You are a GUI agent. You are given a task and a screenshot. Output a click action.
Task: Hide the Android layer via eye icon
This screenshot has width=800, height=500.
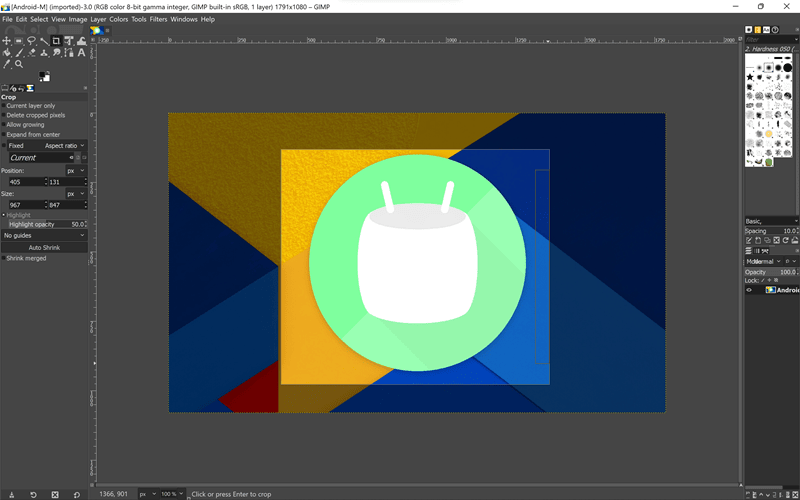[749, 290]
